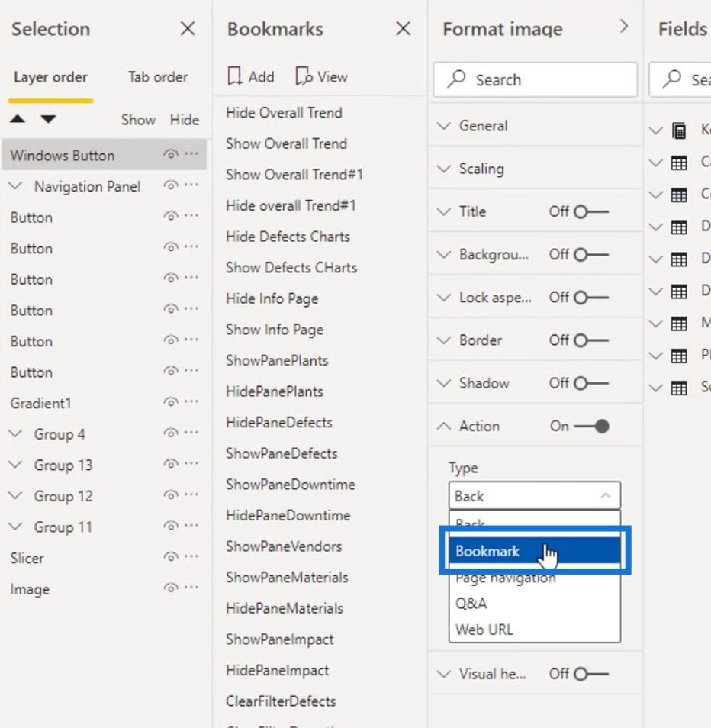Select HidePaneImpact bookmark
Screen dimensions: 711x728
click(x=278, y=671)
